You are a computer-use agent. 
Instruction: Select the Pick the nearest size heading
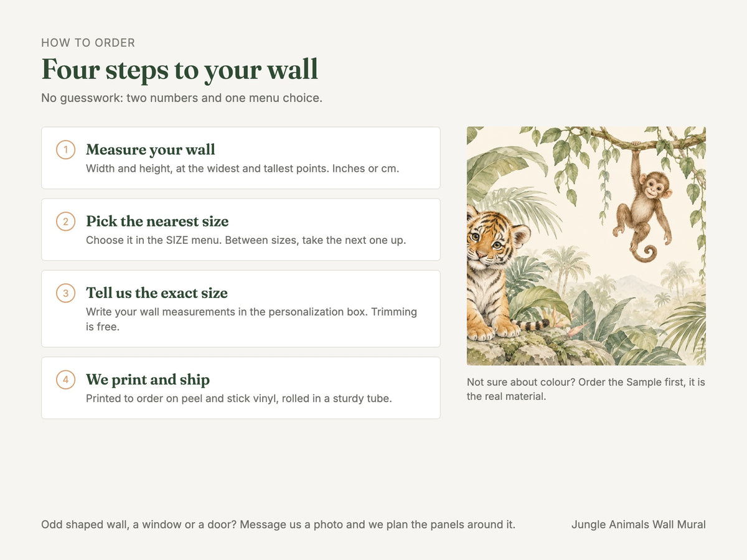pyautogui.click(x=157, y=221)
